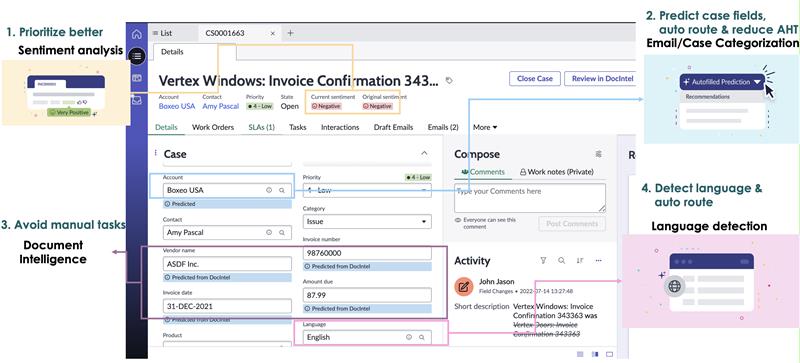800x363 pixels.
Task: Click the tag icon beside case title
Action: point(448,81)
